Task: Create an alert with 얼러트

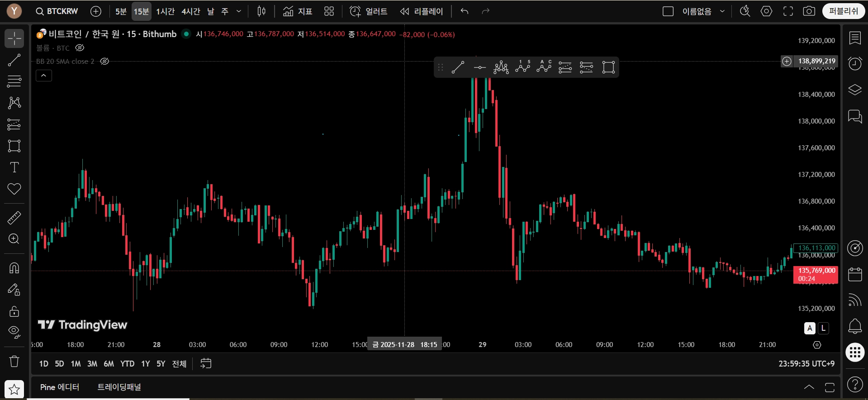Action: [368, 11]
